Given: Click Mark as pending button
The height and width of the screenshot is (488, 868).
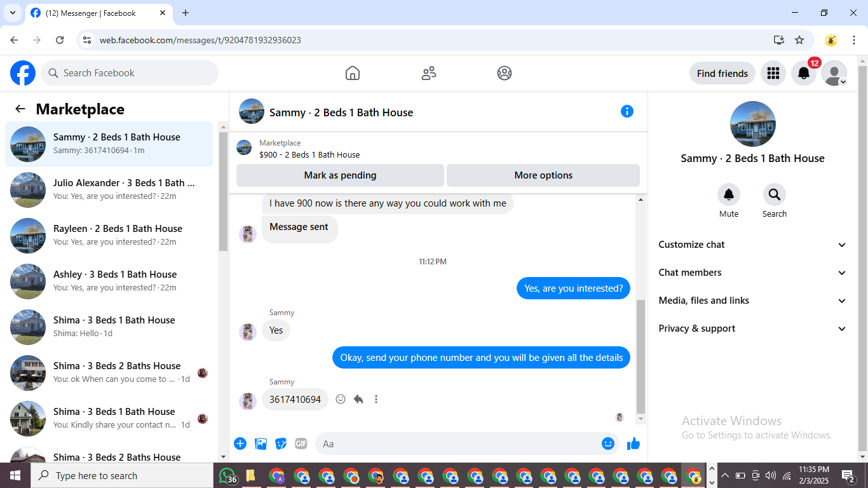Looking at the screenshot, I should pyautogui.click(x=340, y=175).
